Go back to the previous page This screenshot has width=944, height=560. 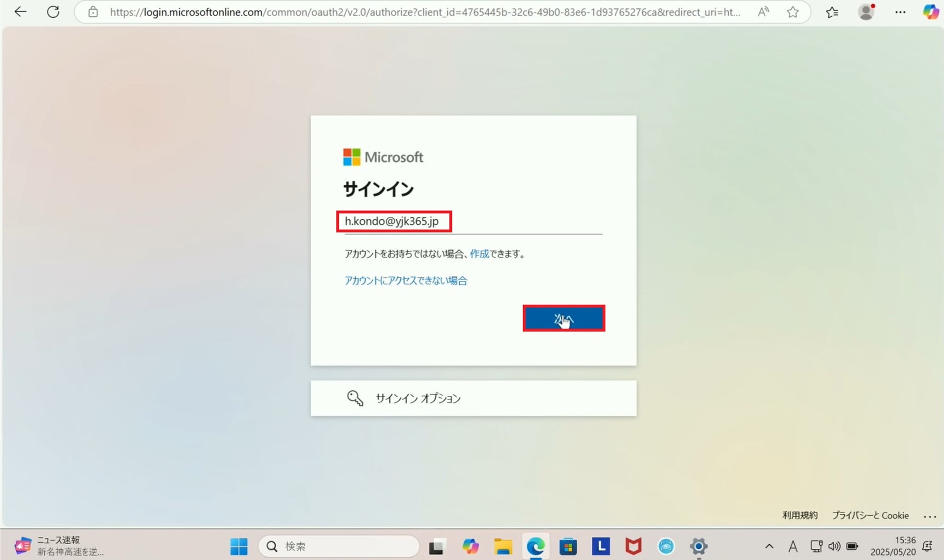20,12
